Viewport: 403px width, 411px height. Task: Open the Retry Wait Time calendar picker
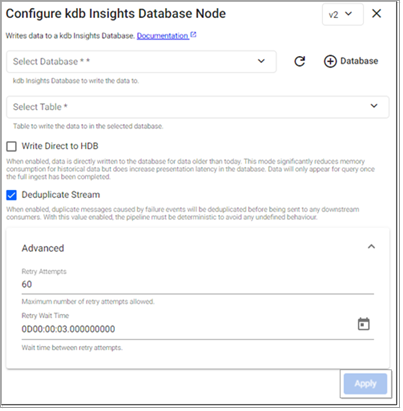click(364, 324)
